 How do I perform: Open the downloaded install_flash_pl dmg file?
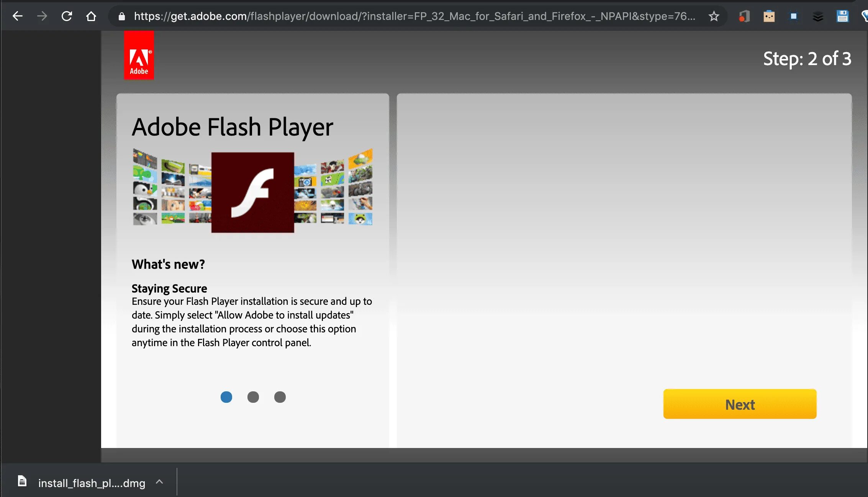pyautogui.click(x=91, y=483)
